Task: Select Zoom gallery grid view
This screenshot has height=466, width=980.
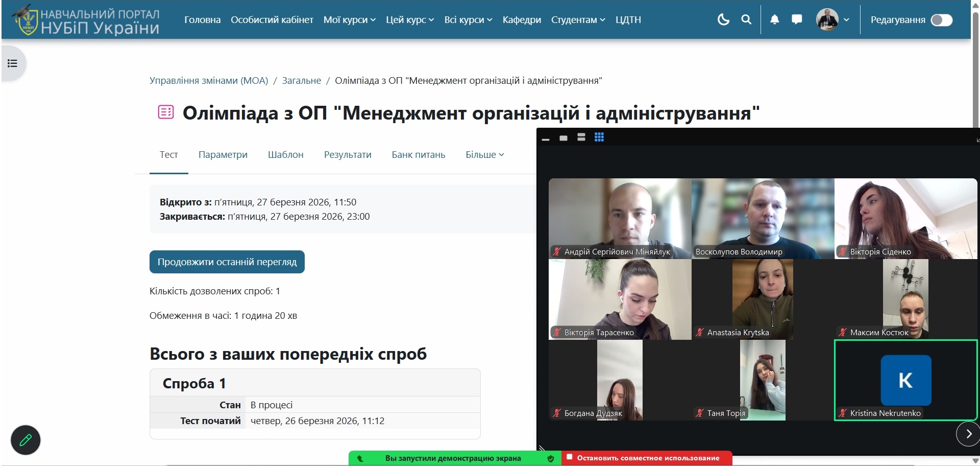Action: click(x=599, y=137)
